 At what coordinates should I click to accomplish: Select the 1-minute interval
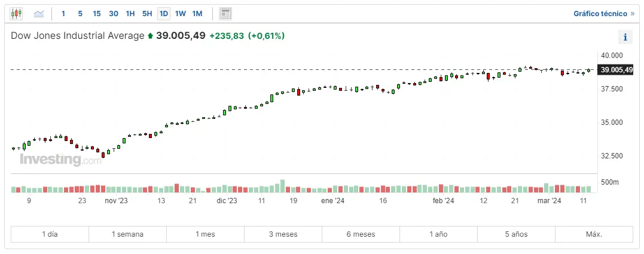pos(63,13)
